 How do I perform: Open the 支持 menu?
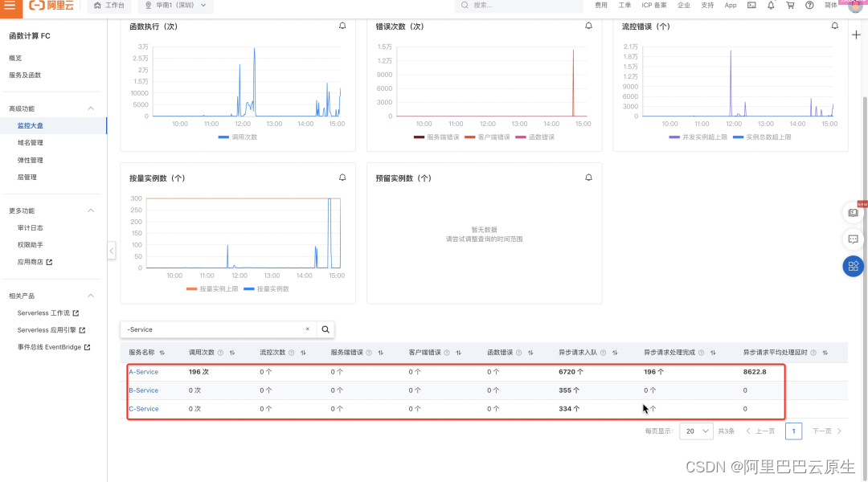click(707, 6)
